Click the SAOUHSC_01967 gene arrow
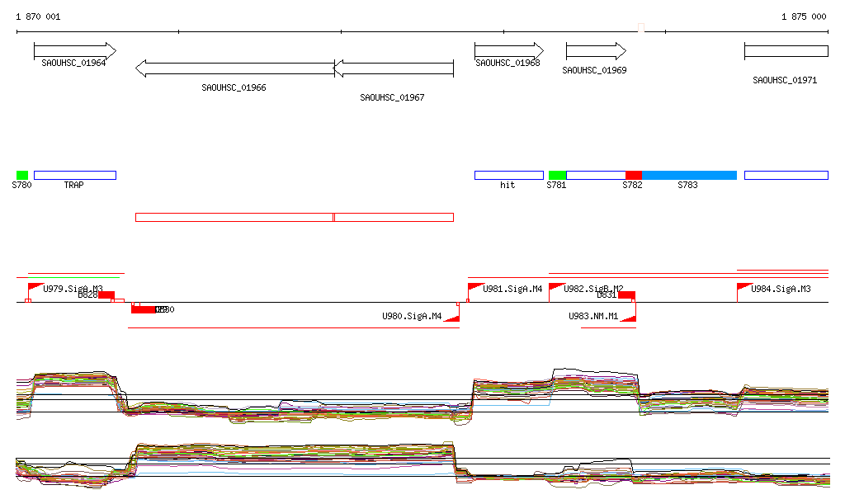Viewport: 845px width, 504px height. pyautogui.click(x=394, y=68)
